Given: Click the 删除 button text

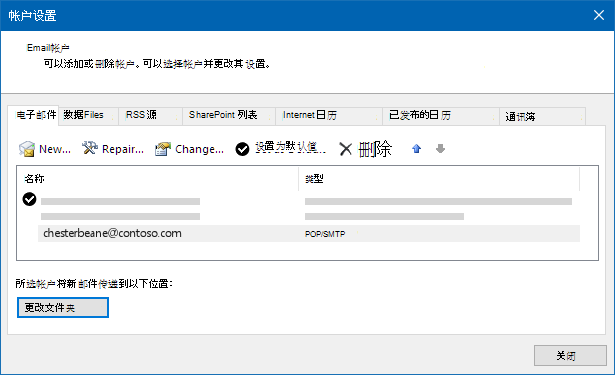Looking at the screenshot, I should (x=375, y=149).
